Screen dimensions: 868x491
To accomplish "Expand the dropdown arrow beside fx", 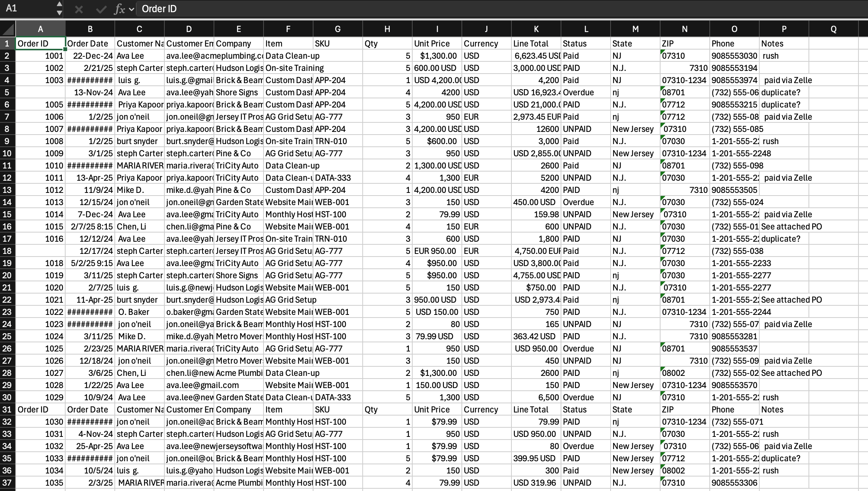I will (132, 9).
